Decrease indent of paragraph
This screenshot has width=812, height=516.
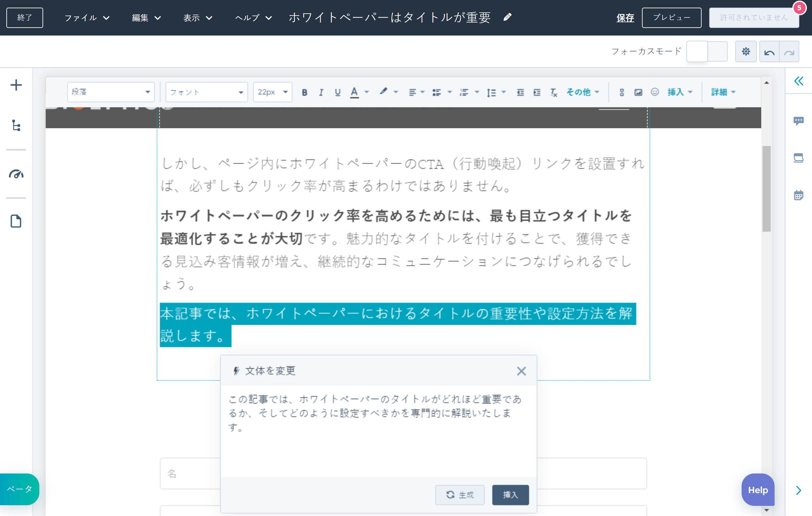pyautogui.click(x=520, y=92)
